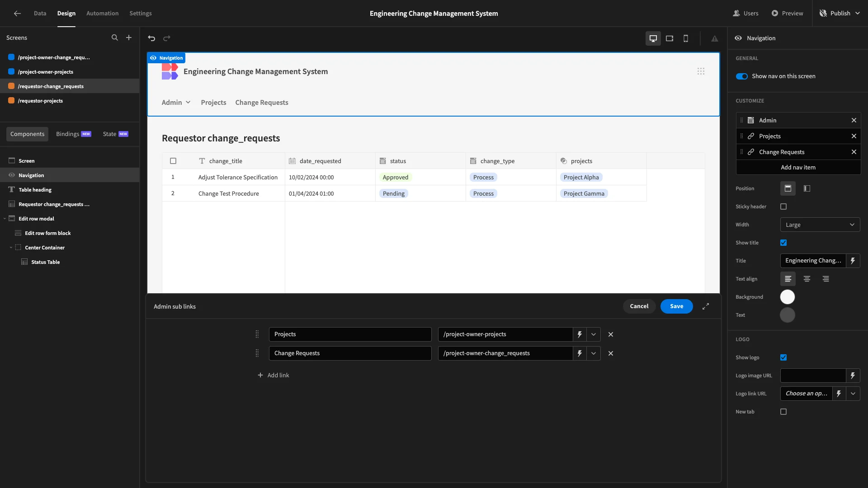This screenshot has width=868, height=488.
Task: Open the Users page
Action: [x=745, y=13]
